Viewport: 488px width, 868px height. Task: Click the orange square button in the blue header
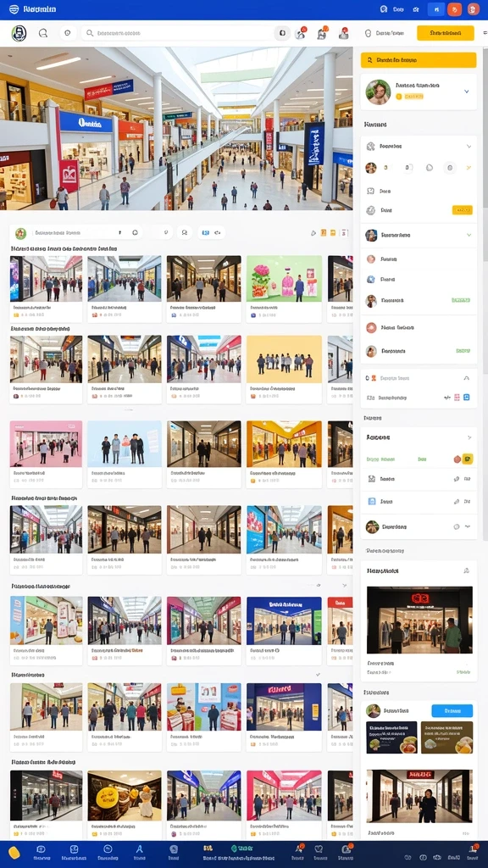454,9
